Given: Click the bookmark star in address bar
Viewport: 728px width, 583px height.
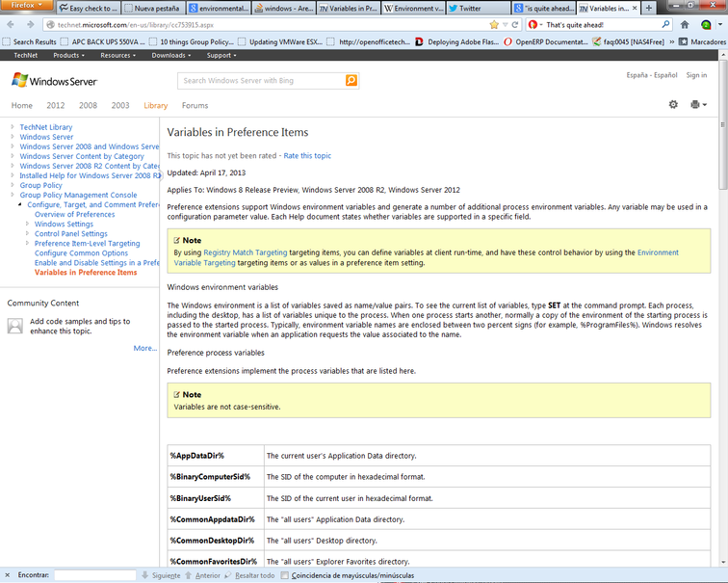Looking at the screenshot, I should point(494,24).
